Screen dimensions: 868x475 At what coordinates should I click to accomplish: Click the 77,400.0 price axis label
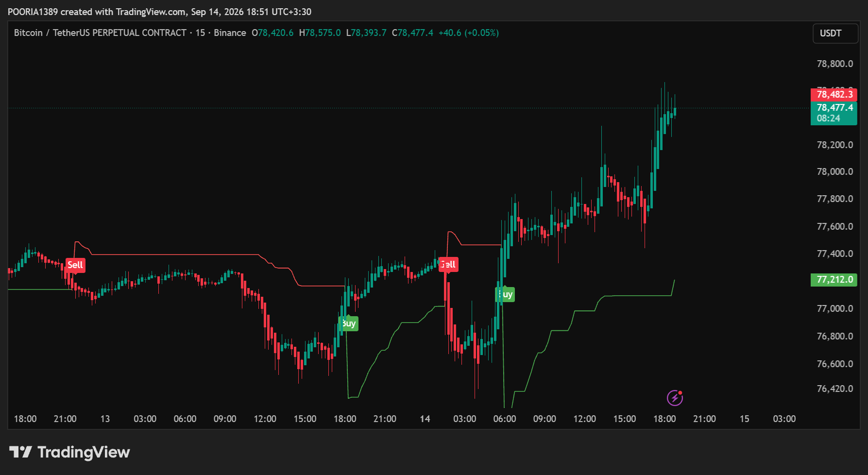(834, 254)
